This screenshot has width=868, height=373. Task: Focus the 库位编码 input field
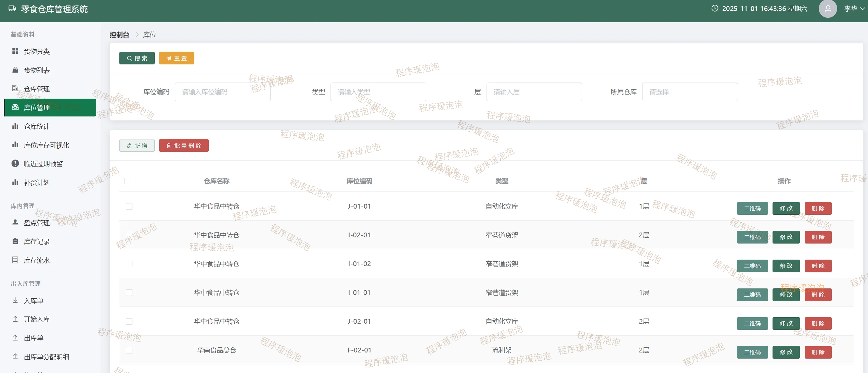click(x=222, y=92)
